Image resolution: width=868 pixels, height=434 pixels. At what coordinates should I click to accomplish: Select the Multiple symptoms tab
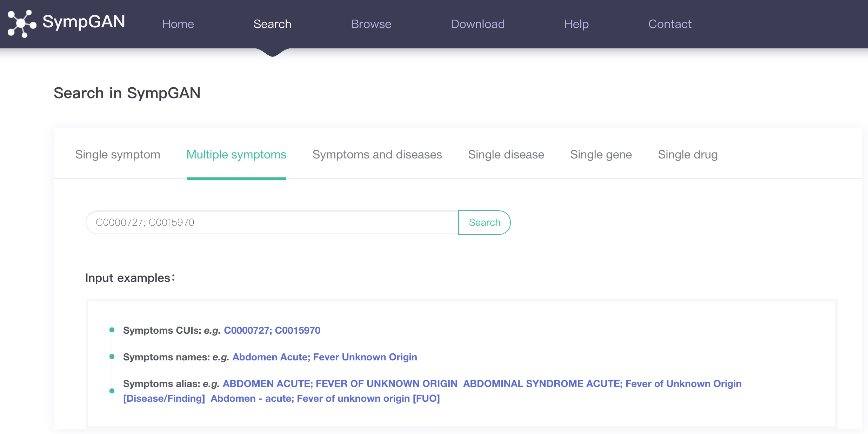[236, 155]
